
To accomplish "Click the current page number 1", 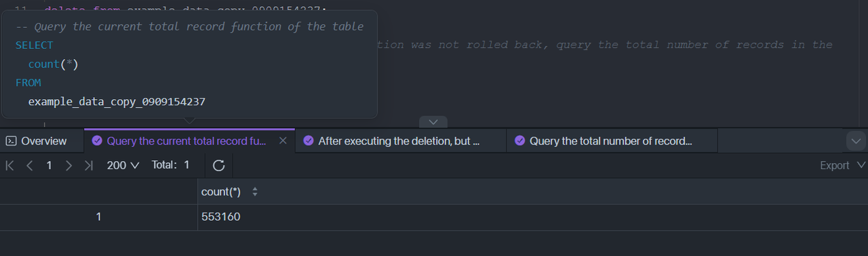I will pos(49,165).
